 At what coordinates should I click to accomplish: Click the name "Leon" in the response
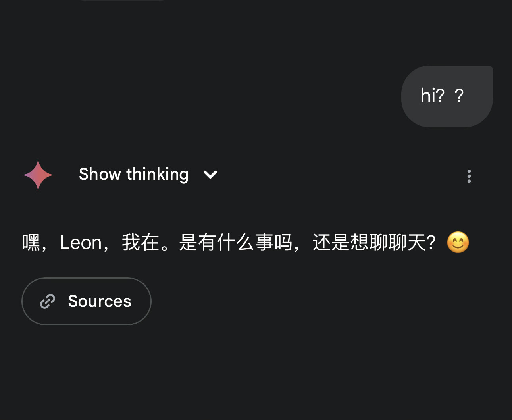[81, 243]
